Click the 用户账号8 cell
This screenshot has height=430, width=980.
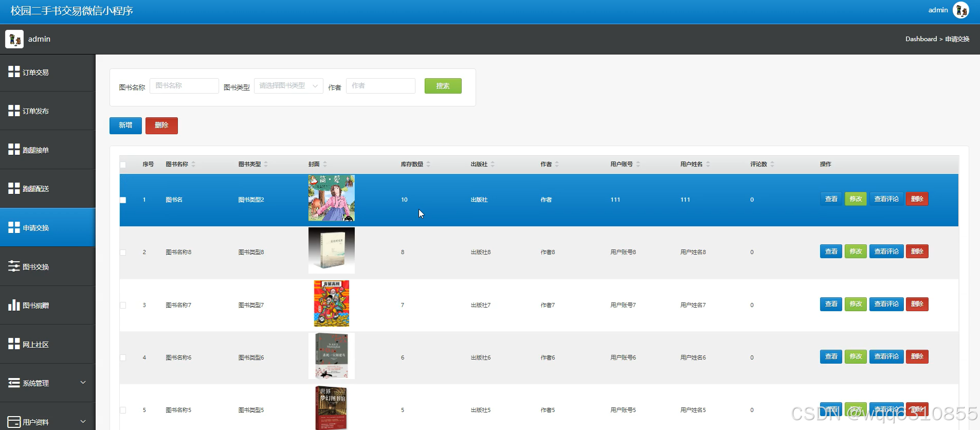coord(623,253)
